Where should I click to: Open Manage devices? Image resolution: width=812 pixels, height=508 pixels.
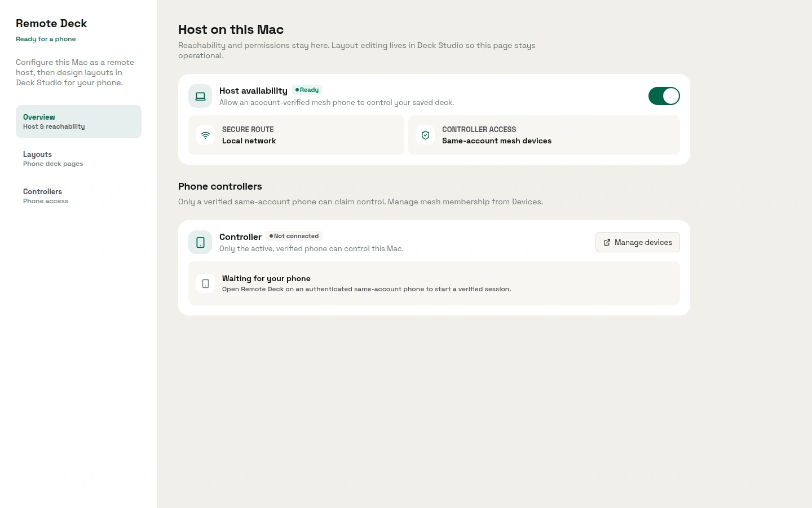click(637, 242)
